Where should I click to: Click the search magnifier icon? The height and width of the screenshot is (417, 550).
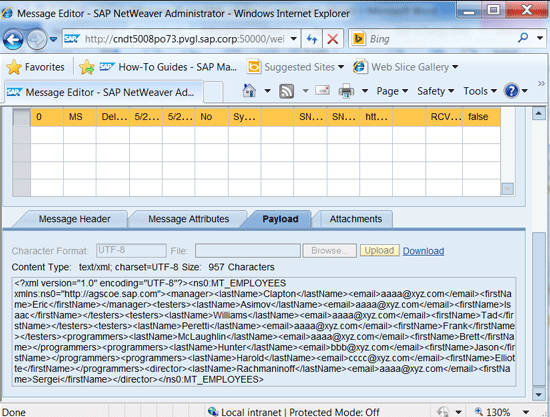click(523, 38)
